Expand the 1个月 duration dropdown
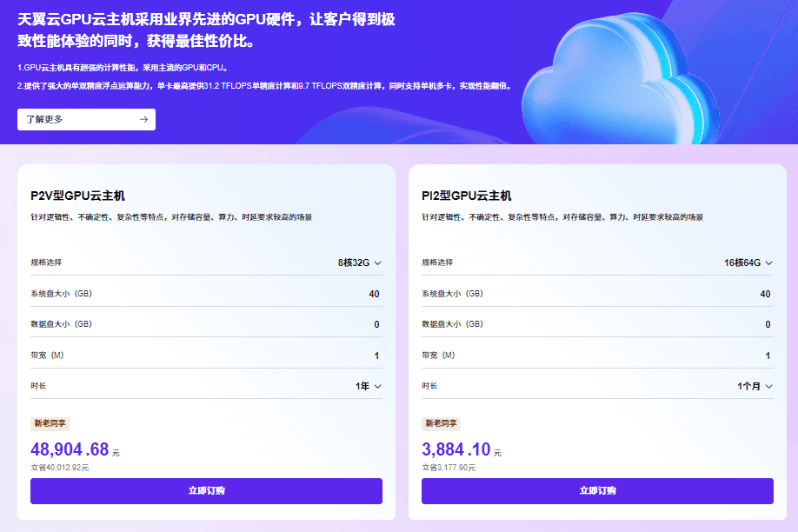 click(x=755, y=386)
